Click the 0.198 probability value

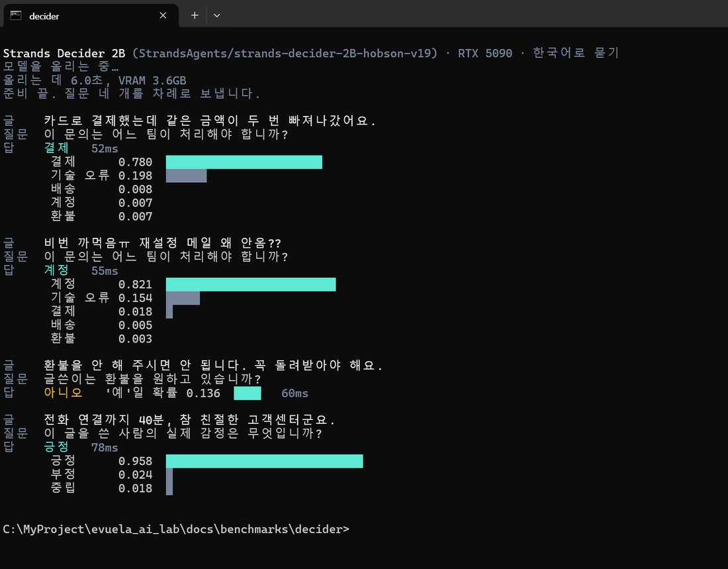pos(135,176)
